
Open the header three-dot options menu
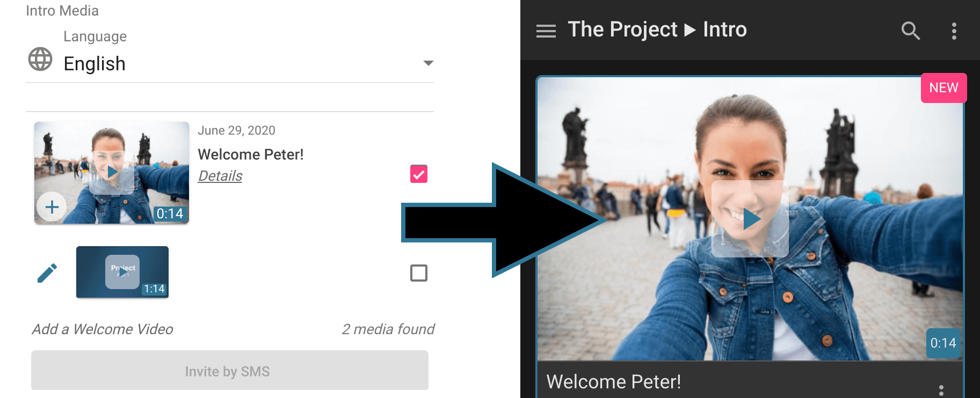point(954,31)
